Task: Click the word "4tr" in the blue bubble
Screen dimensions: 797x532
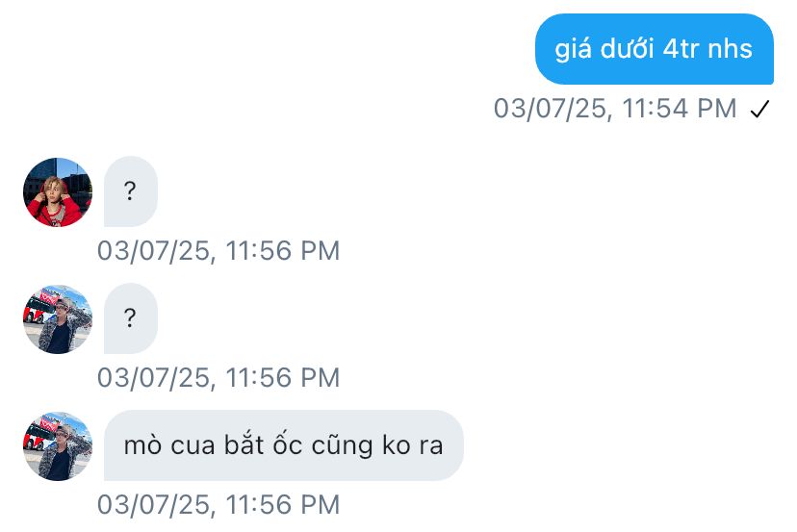Action: click(x=681, y=49)
